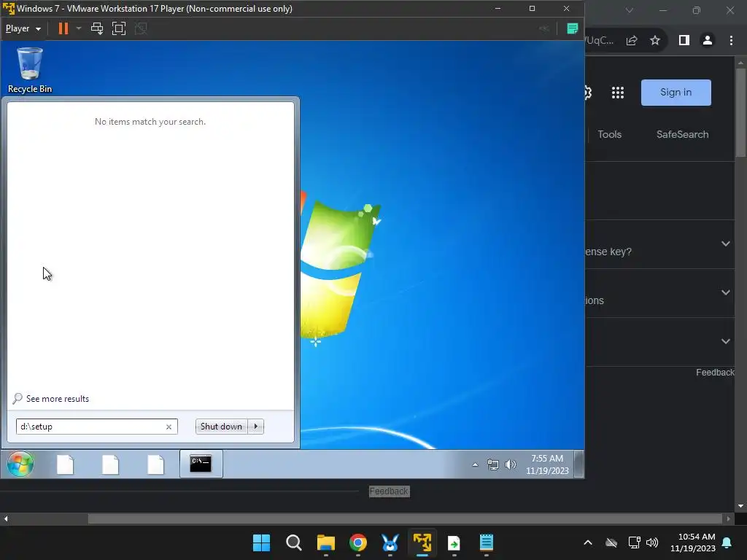Show hidden icons in Windows 7 tray
This screenshot has width=747, height=560.
tap(475, 464)
